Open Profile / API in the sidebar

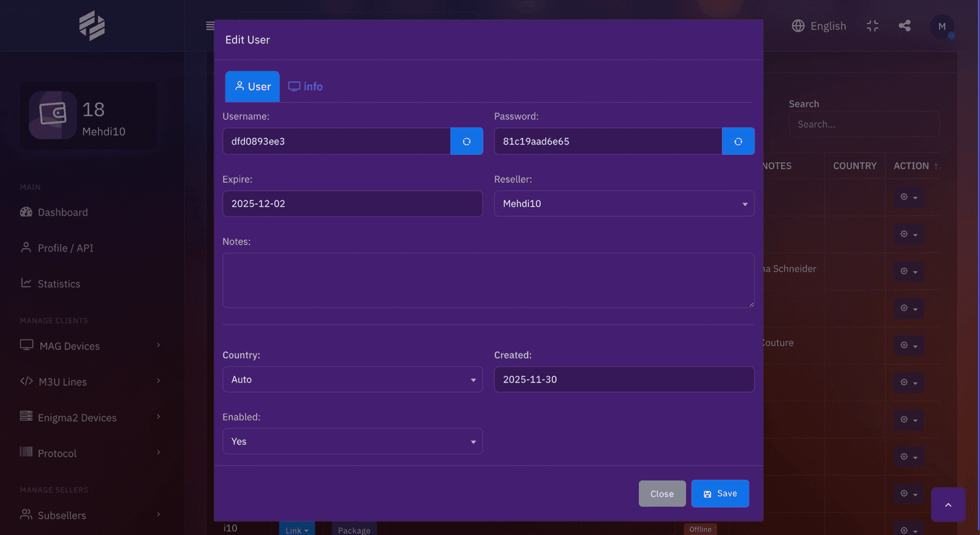pyautogui.click(x=66, y=248)
